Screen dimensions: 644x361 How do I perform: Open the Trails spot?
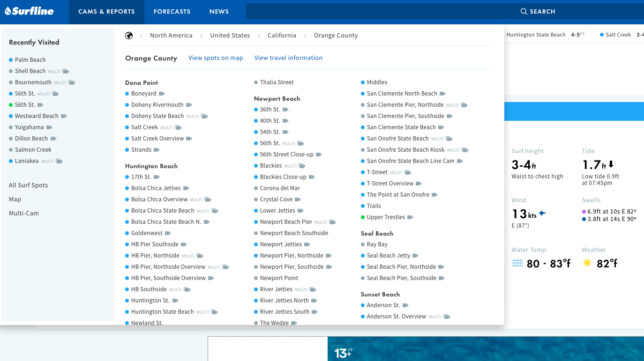(374, 206)
